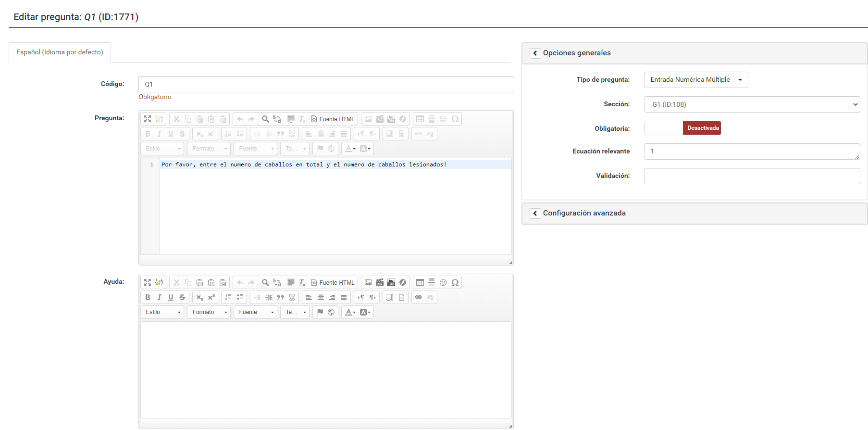
Task: Insert a table in the Ayuda editor
Action: click(x=420, y=282)
